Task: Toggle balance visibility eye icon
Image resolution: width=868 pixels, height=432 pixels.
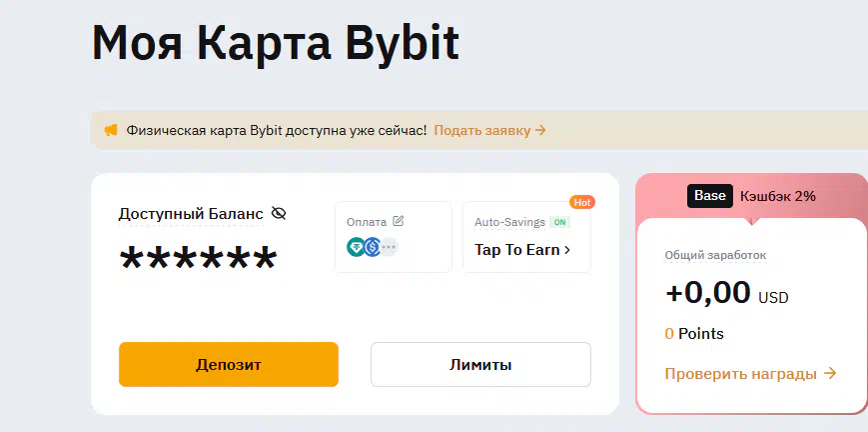Action: [279, 213]
